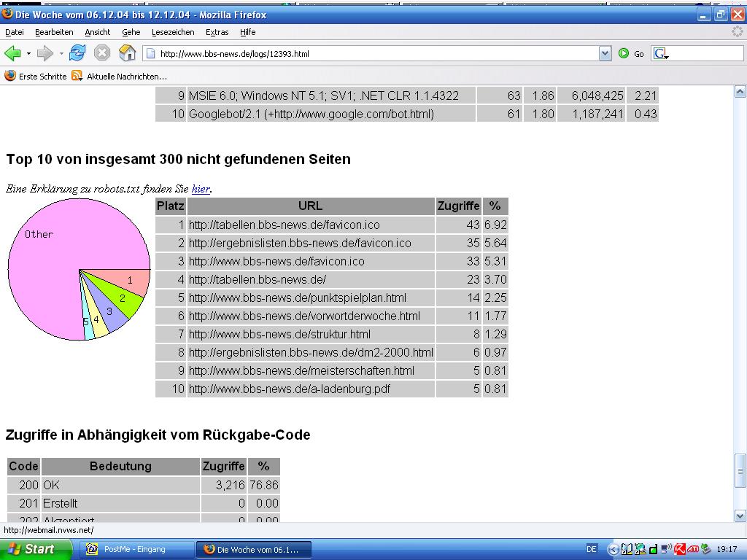Screen dimensions: 747x560
Task: Click the green Back arrow button
Action: (x=12, y=53)
